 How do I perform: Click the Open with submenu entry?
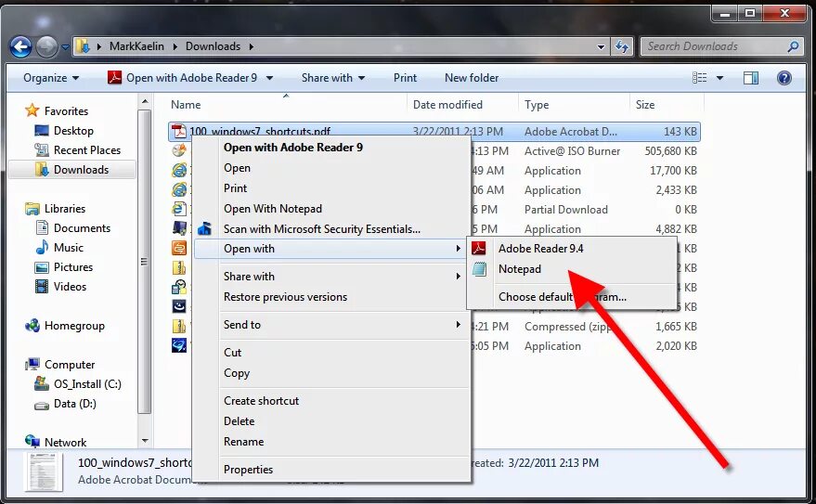330,249
